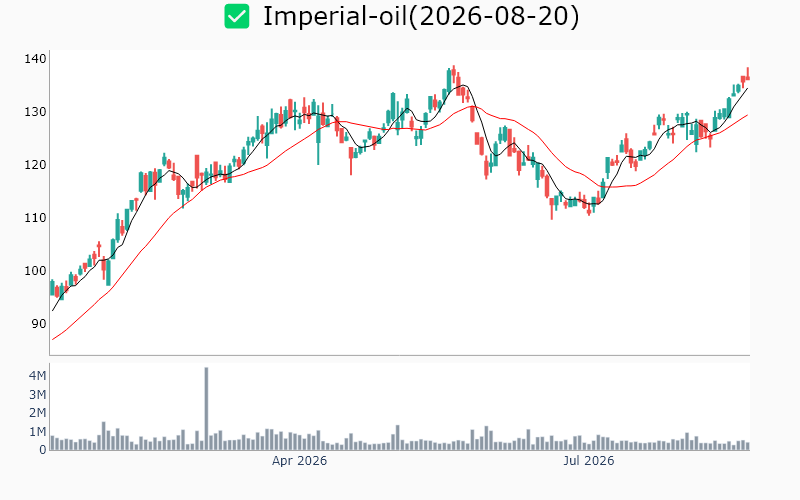Click the Jul 2026 date axis label
The image size is (800, 500).
point(588,461)
